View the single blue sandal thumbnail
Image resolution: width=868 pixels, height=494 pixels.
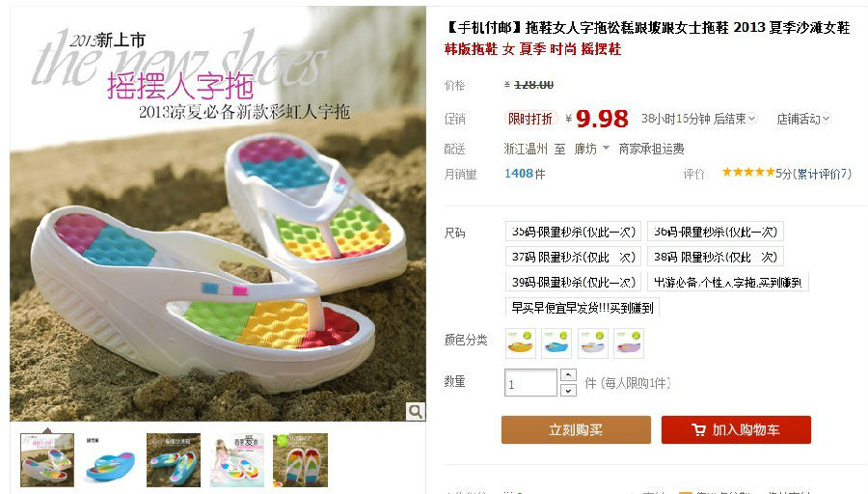[x=110, y=461]
